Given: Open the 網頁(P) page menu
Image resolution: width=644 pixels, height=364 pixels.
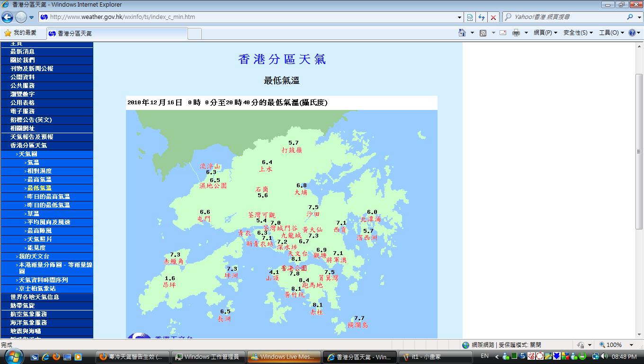Looking at the screenshot, I should pos(546,33).
